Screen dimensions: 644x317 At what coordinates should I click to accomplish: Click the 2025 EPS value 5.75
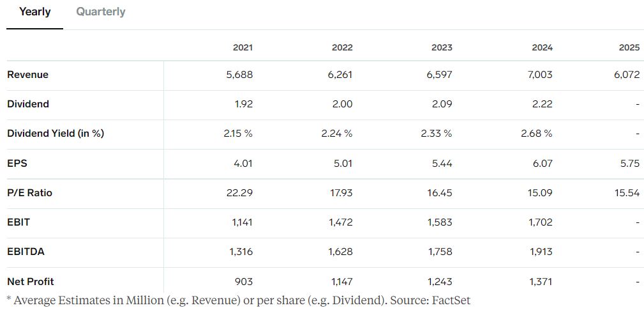[x=630, y=163]
